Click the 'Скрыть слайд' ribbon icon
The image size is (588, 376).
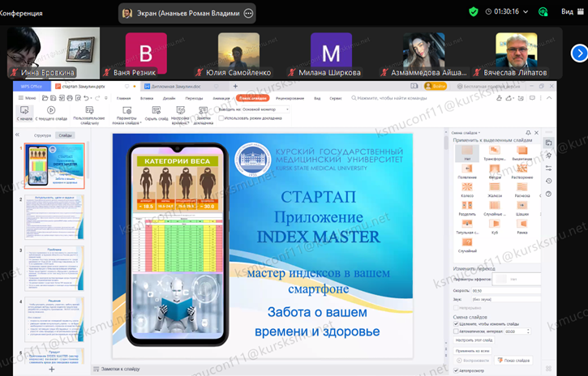tap(156, 110)
